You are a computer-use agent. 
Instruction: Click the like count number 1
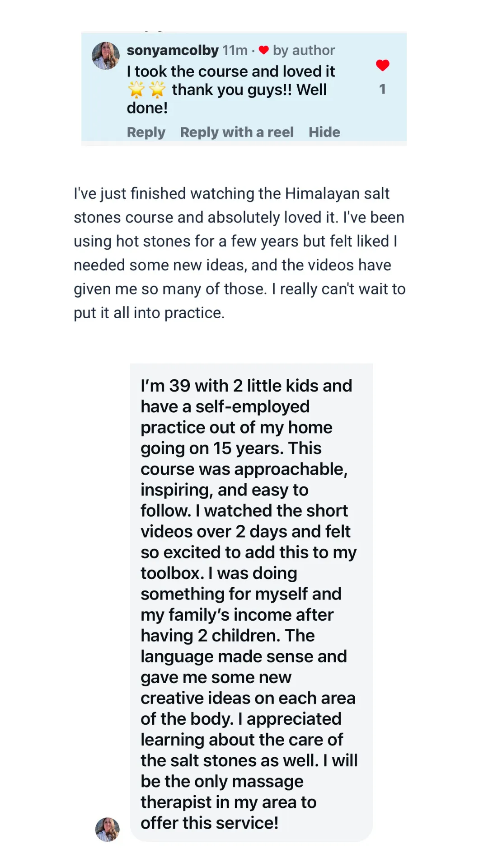pos(382,89)
